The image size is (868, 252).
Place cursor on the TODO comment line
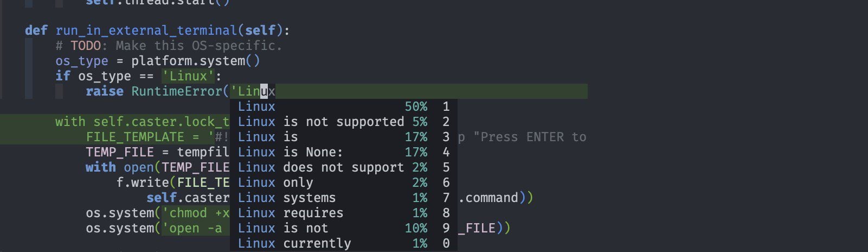pos(169,46)
